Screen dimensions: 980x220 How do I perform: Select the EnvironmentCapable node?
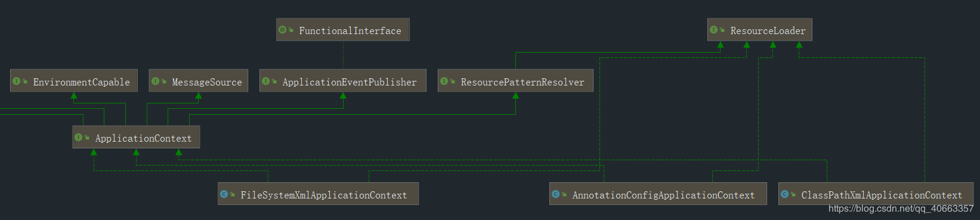[x=74, y=81]
